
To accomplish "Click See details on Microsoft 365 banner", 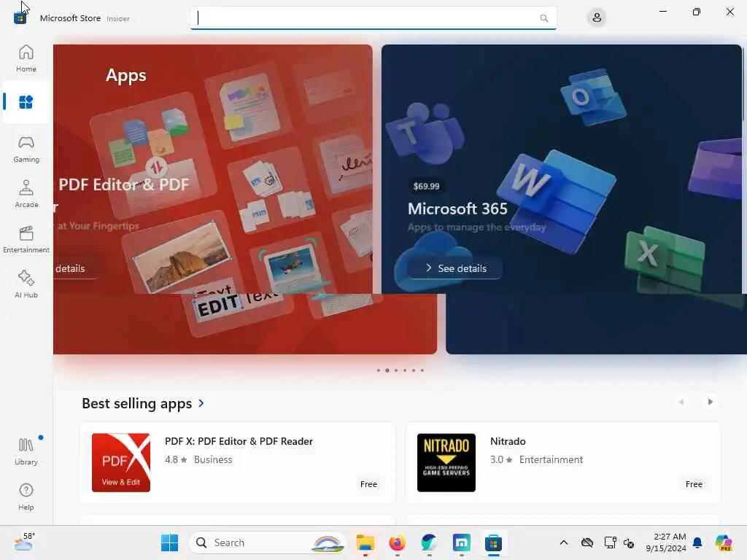I will click(x=455, y=268).
